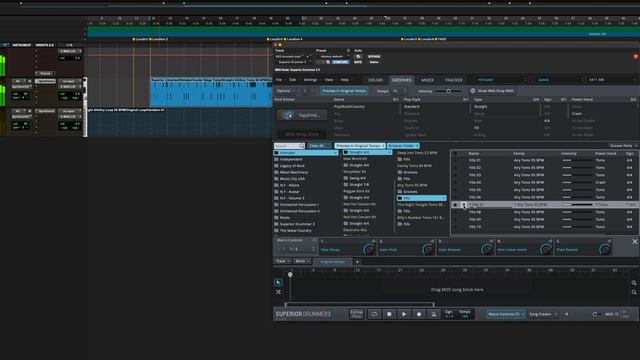
Task: Click the Play button in Superior Drummer transport
Action: 404,314
